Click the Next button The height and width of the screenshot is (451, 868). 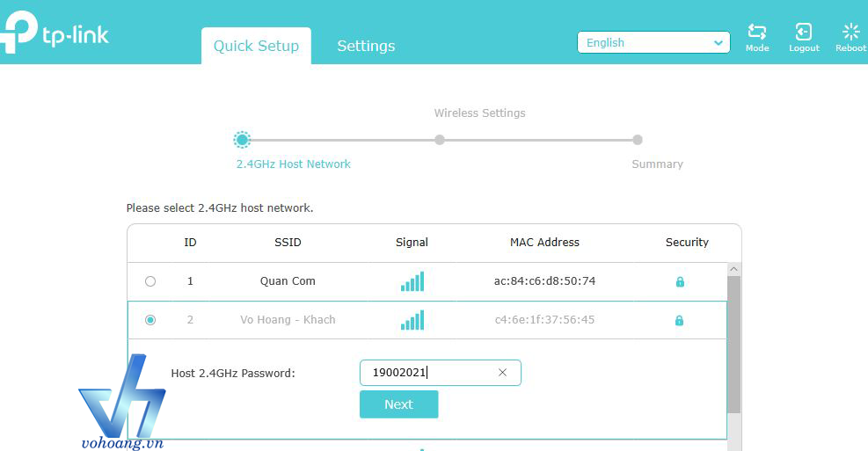pos(398,404)
